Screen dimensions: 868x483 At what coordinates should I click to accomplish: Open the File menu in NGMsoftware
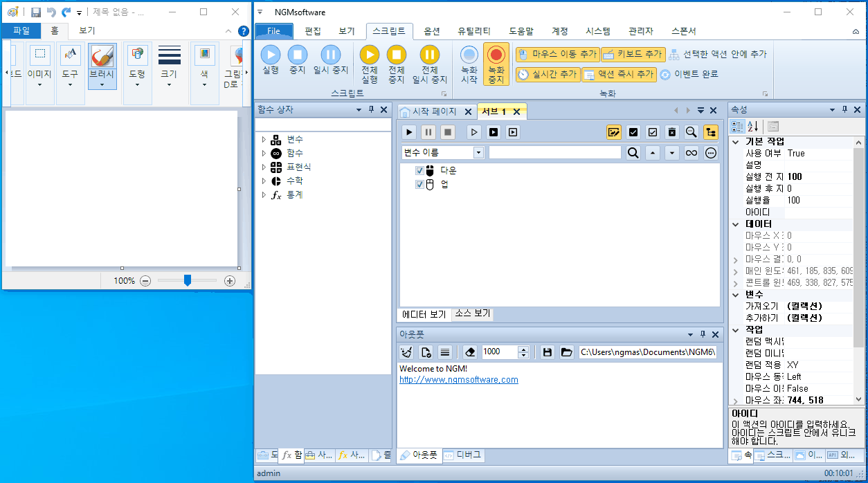click(x=274, y=31)
